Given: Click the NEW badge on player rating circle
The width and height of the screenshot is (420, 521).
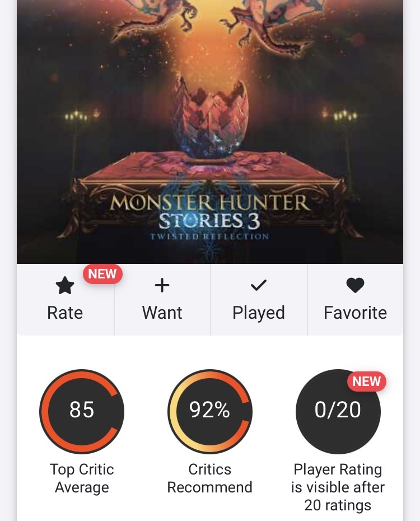Looking at the screenshot, I should point(367,381).
